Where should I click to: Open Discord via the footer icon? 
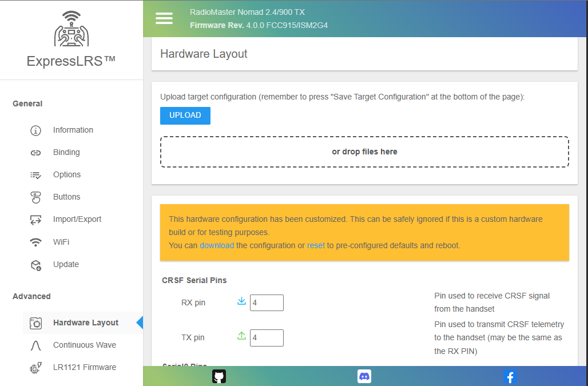tap(364, 376)
